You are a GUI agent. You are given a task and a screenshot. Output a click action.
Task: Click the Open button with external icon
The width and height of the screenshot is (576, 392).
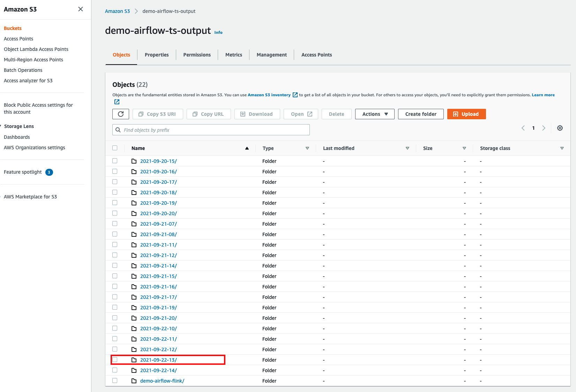(301, 114)
